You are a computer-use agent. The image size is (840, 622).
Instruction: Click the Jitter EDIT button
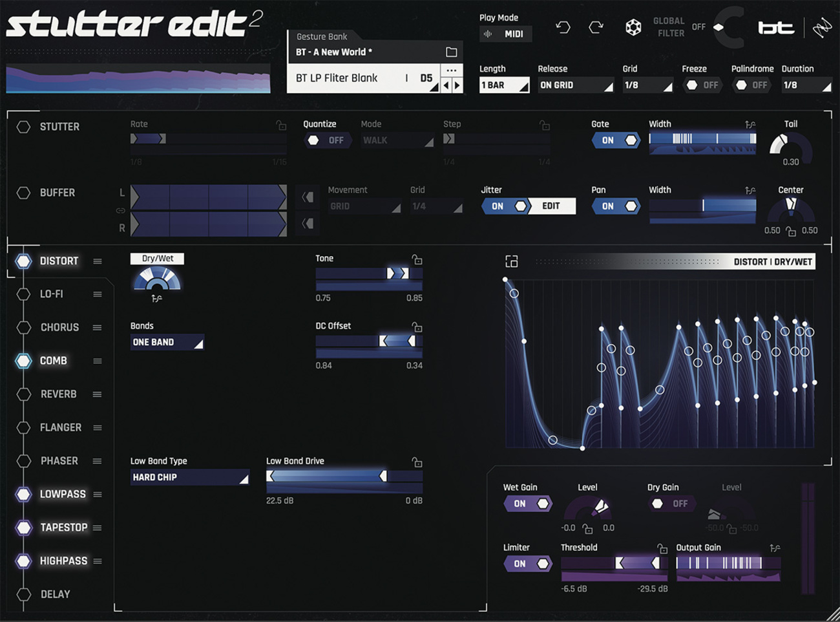[x=551, y=206]
